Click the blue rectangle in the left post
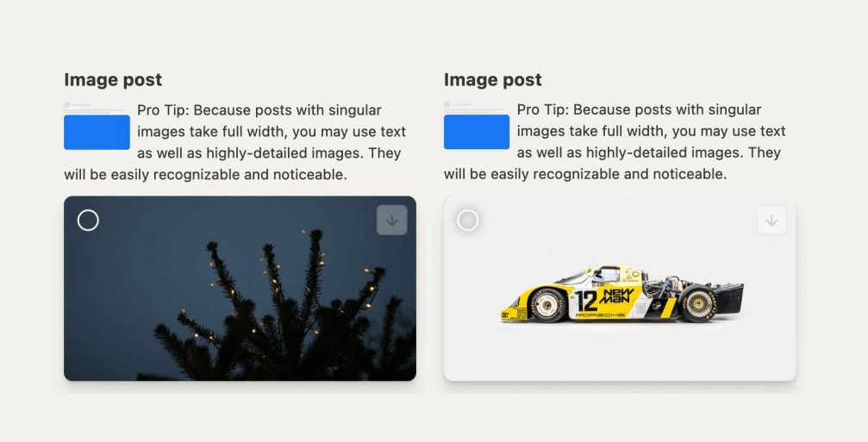This screenshot has width=868, height=442. tap(97, 132)
